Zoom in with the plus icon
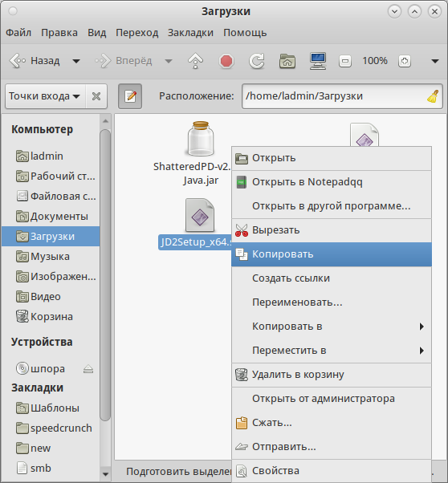Image resolution: width=448 pixels, height=483 pixels. click(404, 61)
